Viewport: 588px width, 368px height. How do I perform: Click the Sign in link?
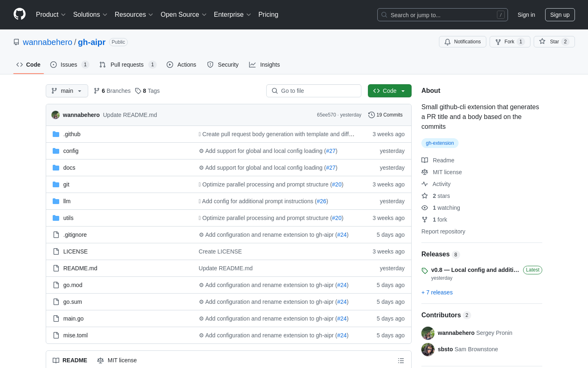(526, 15)
